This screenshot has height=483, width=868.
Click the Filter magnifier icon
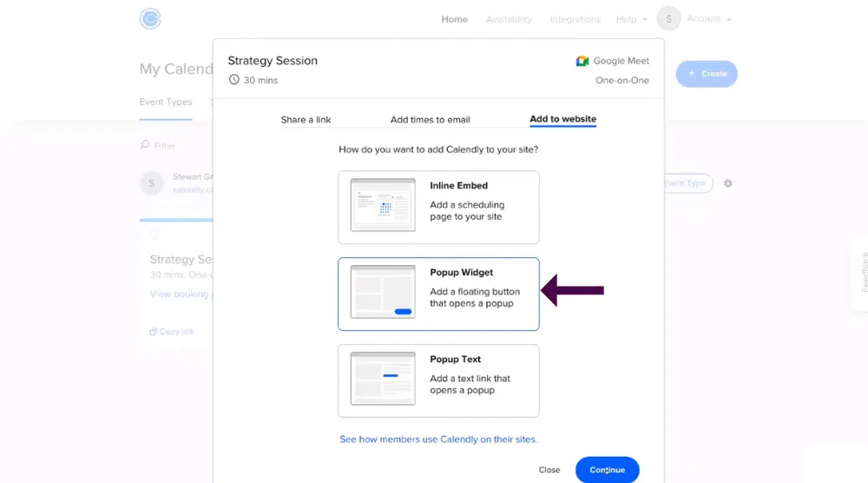(144, 144)
